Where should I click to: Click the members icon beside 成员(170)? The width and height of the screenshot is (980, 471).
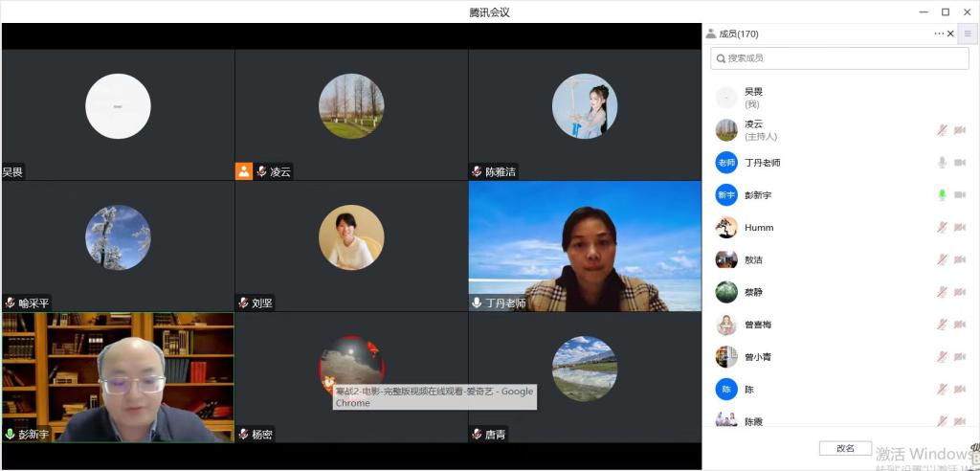point(711,34)
